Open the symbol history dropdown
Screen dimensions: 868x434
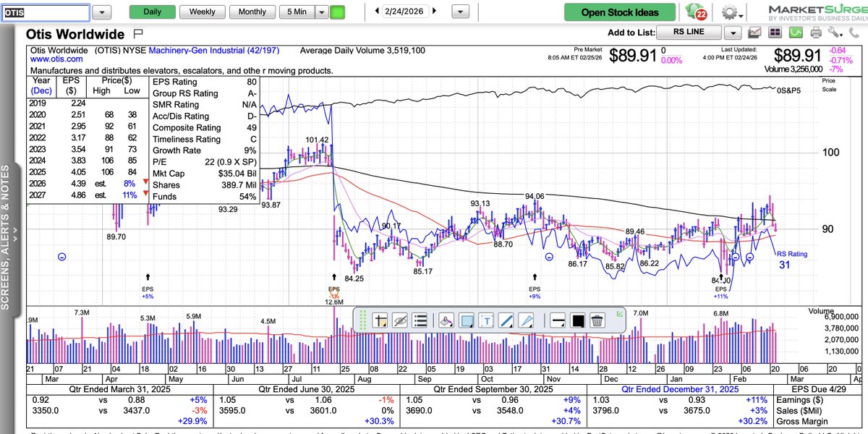[102, 12]
